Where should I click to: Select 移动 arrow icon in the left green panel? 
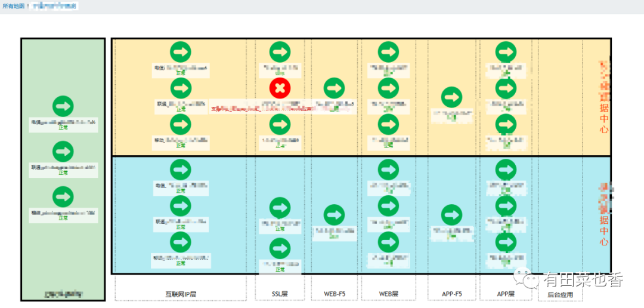[63, 196]
